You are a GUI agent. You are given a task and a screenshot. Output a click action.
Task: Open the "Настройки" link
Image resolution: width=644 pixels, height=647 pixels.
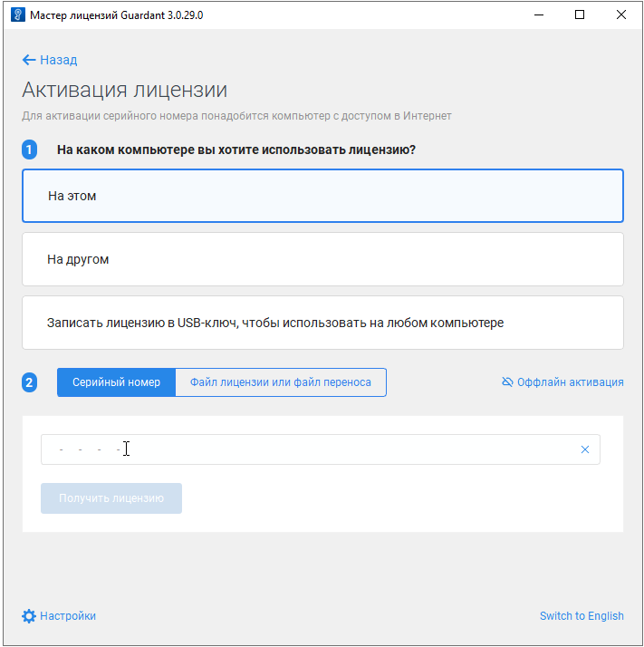[x=68, y=616]
